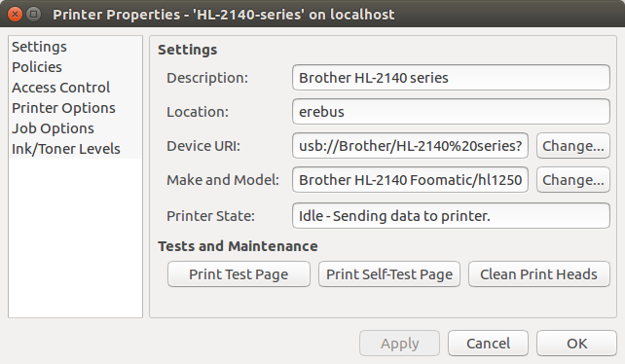The height and width of the screenshot is (364, 625).
Task: Click the Make and Model: label
Action: (223, 180)
